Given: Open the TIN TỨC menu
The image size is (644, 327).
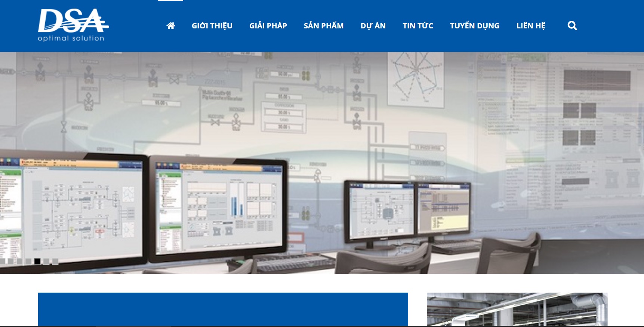Looking at the screenshot, I should [x=418, y=26].
